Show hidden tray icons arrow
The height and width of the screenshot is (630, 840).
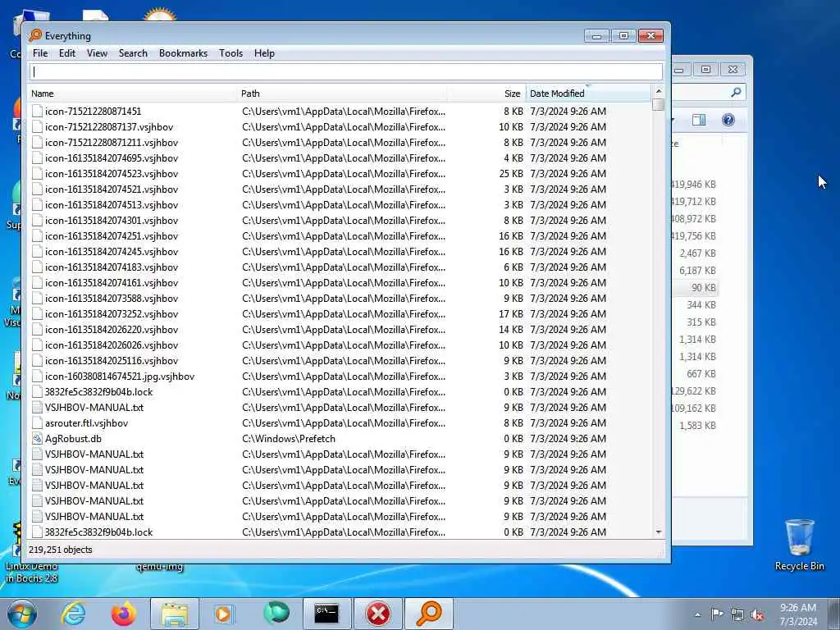pyautogui.click(x=697, y=614)
